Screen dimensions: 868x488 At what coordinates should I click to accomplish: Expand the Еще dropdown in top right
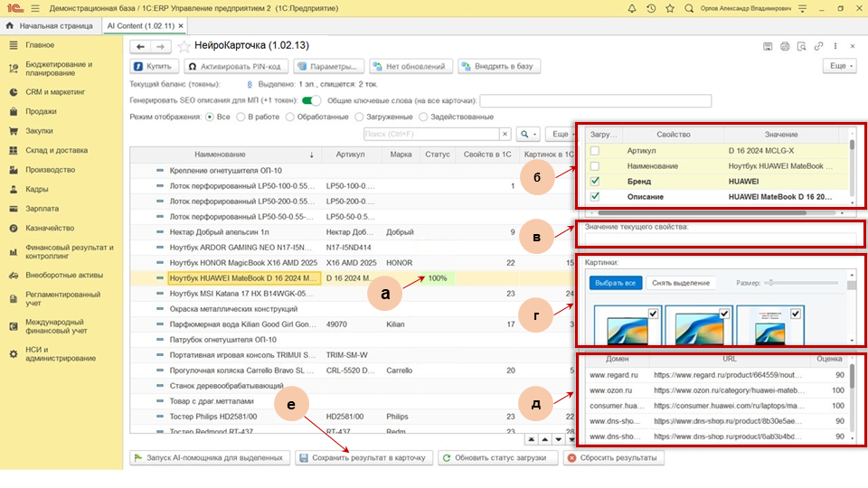point(839,66)
